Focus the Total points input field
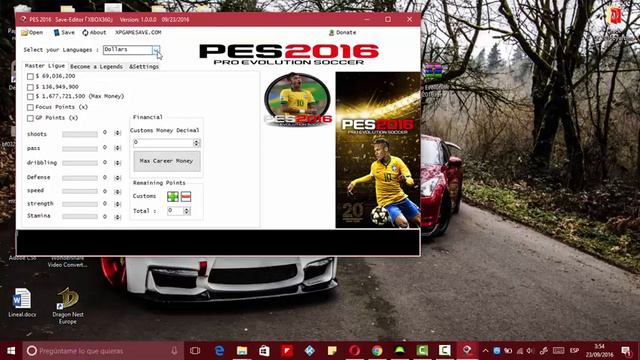The width and height of the screenshot is (640, 360). coord(175,211)
